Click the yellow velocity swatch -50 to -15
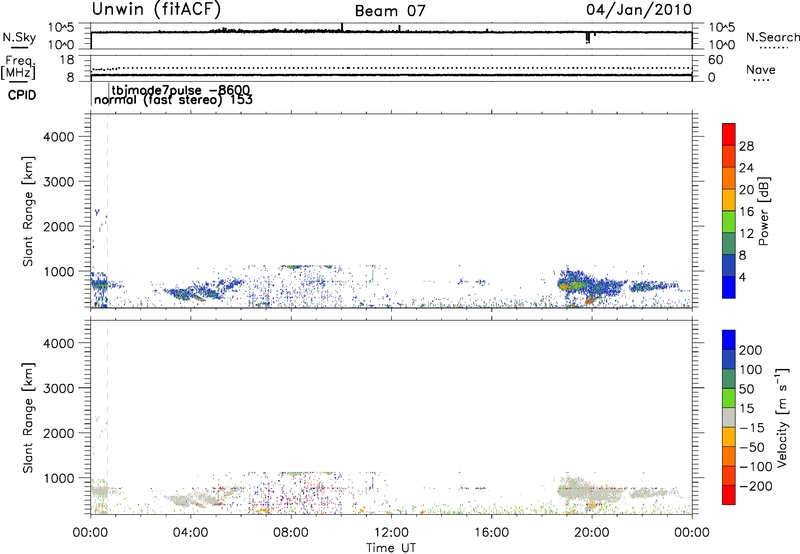800x554 pixels. pyautogui.click(x=729, y=437)
